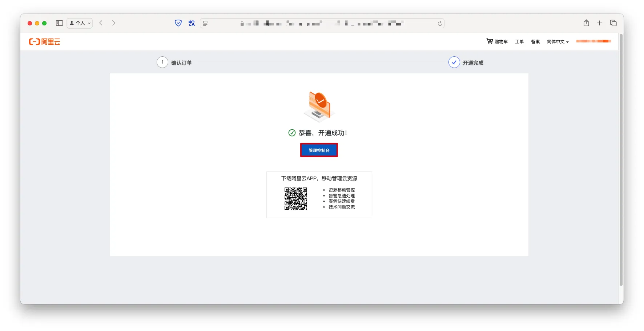Viewport: 644px width, 331px height.
Task: Click the Aliyun app QR code
Action: [295, 199]
